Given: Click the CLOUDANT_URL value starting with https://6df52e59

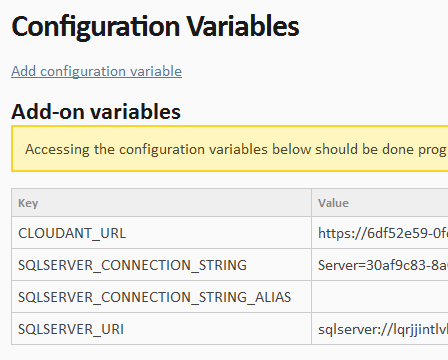Looking at the screenshot, I should [x=383, y=233].
